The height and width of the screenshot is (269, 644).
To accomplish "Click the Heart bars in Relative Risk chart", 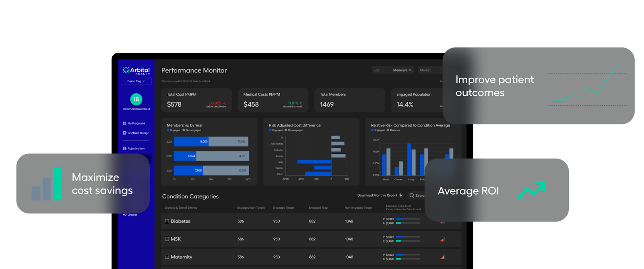I will point(386,162).
